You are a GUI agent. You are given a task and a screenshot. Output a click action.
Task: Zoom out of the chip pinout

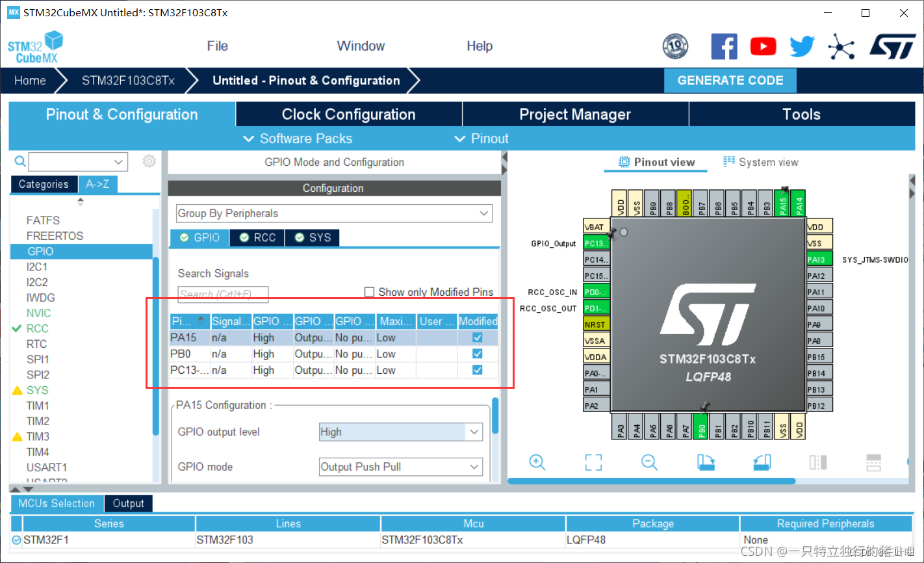[649, 462]
